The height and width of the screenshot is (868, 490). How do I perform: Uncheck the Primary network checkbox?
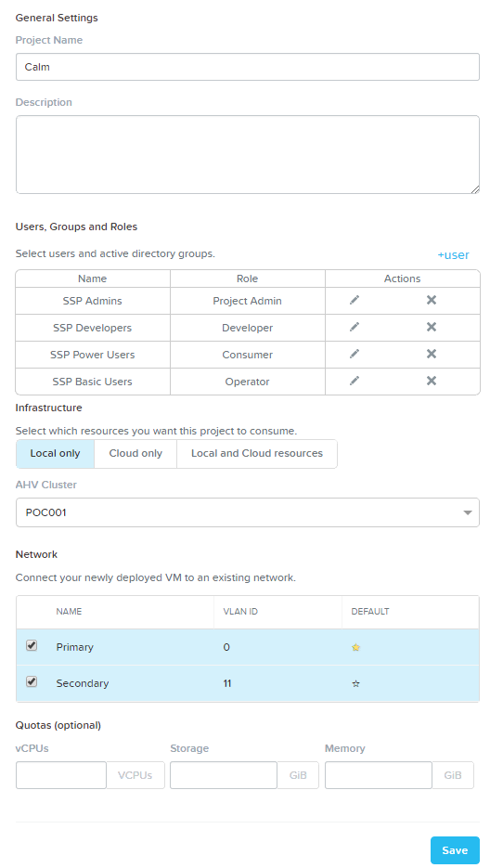point(32,645)
